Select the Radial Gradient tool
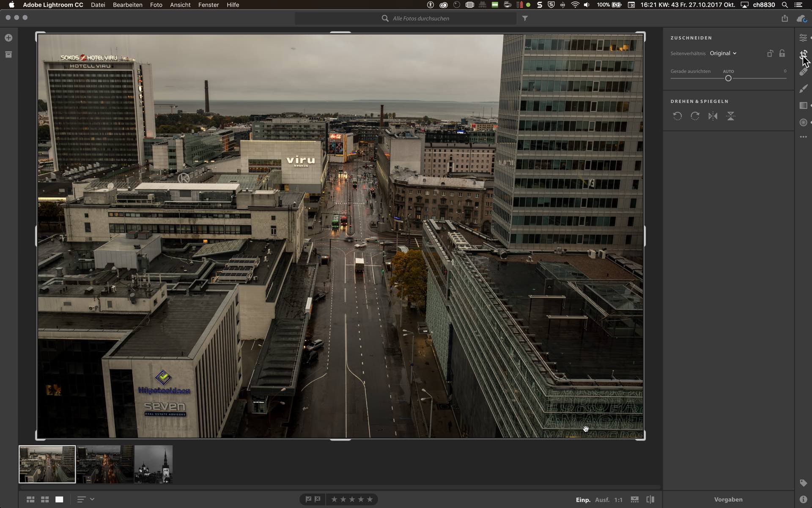The width and height of the screenshot is (812, 508). point(803,122)
